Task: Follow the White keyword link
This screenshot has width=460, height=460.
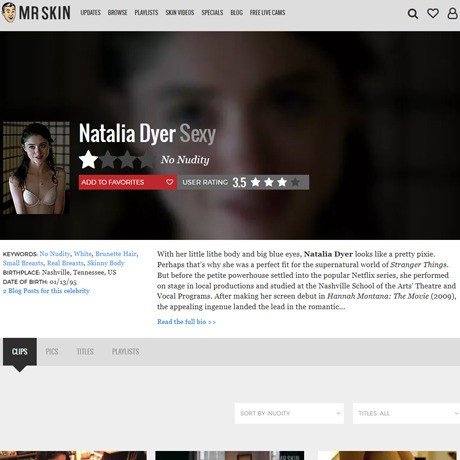Action: click(x=82, y=254)
